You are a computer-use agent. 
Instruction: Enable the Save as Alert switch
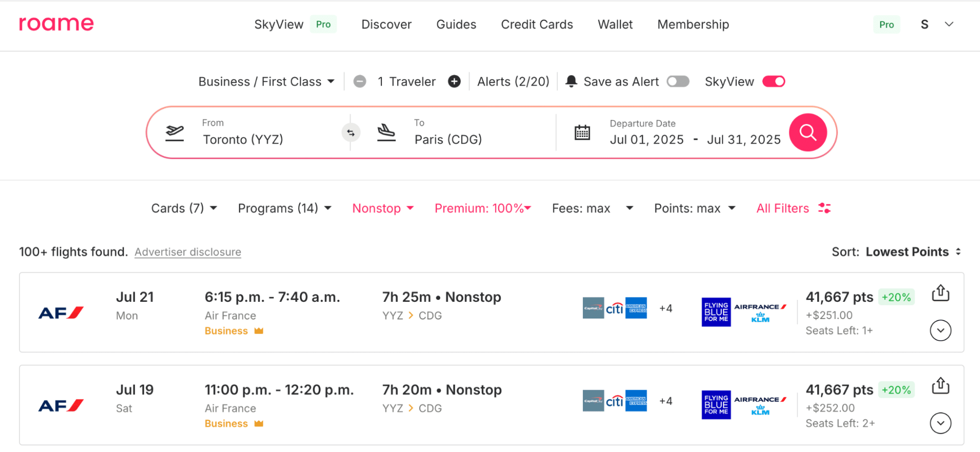(x=678, y=81)
